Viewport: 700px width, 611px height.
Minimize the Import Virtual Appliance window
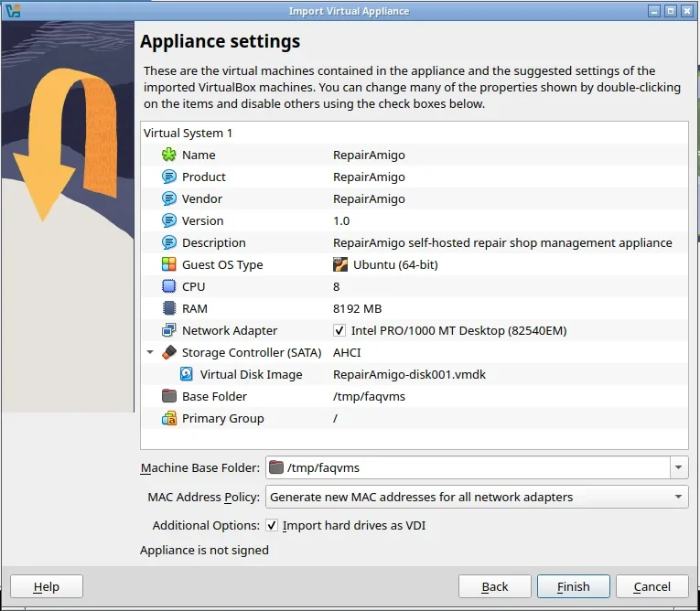[x=654, y=11]
